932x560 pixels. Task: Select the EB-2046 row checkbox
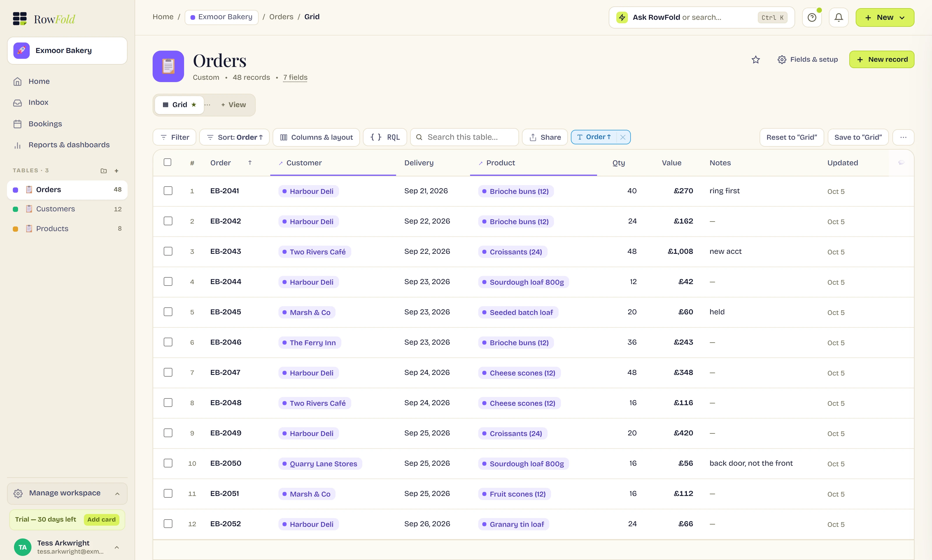click(x=168, y=342)
